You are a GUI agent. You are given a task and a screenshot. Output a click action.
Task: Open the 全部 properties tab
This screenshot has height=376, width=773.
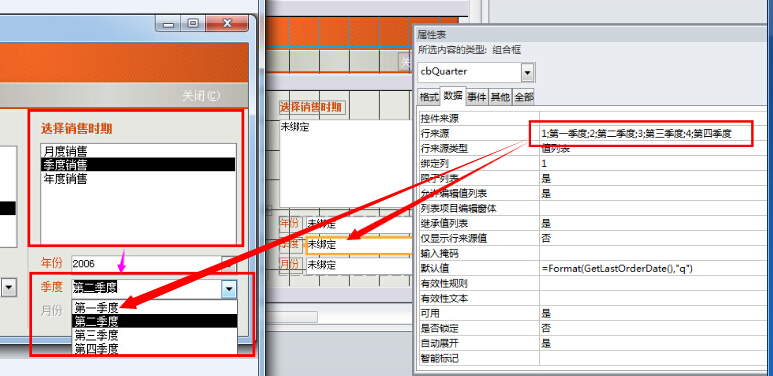(524, 97)
